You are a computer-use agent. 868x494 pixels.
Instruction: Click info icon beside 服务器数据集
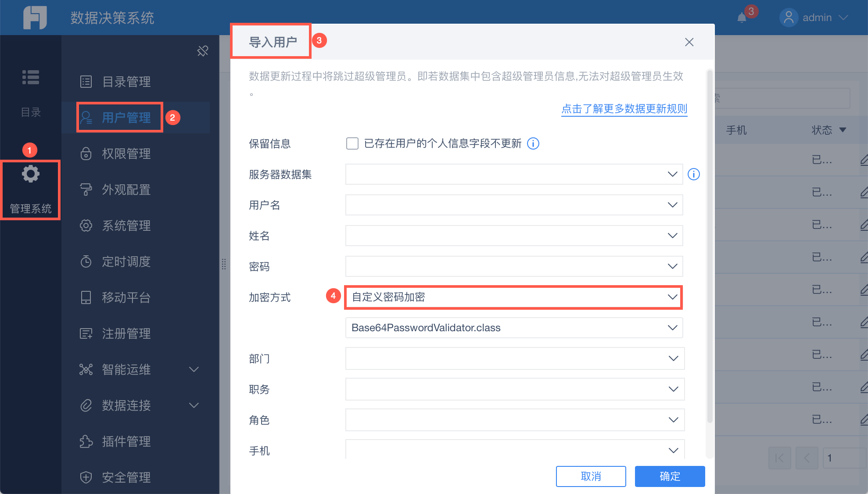tap(694, 174)
